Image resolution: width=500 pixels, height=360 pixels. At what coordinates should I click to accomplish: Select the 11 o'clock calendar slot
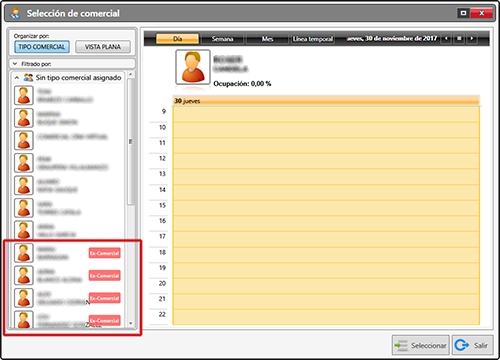(326, 146)
